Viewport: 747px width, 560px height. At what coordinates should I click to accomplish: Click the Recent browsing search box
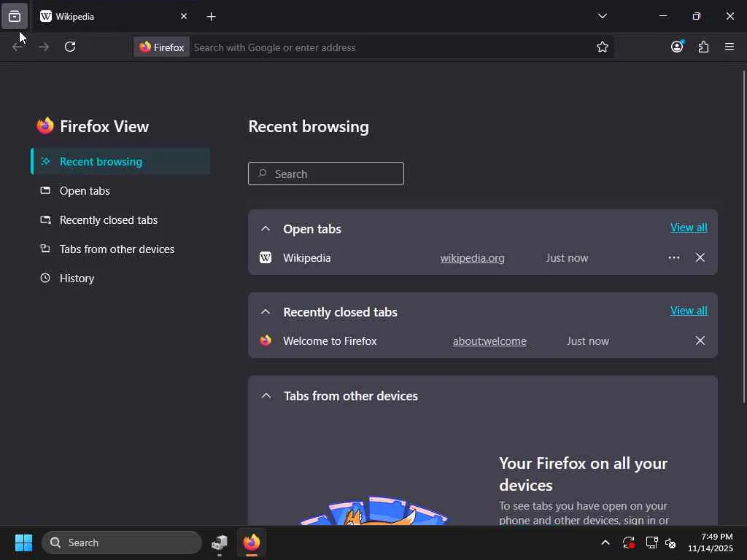pos(326,174)
